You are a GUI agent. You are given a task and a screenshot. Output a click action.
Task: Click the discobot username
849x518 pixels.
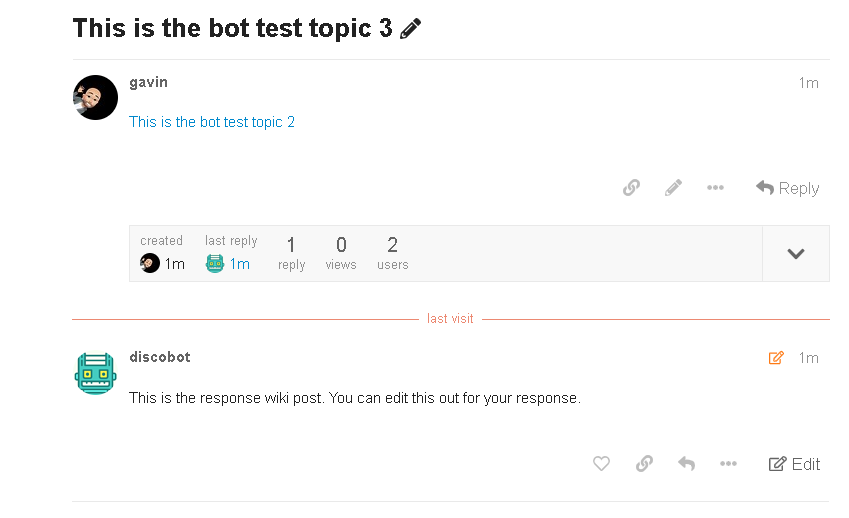(x=160, y=357)
